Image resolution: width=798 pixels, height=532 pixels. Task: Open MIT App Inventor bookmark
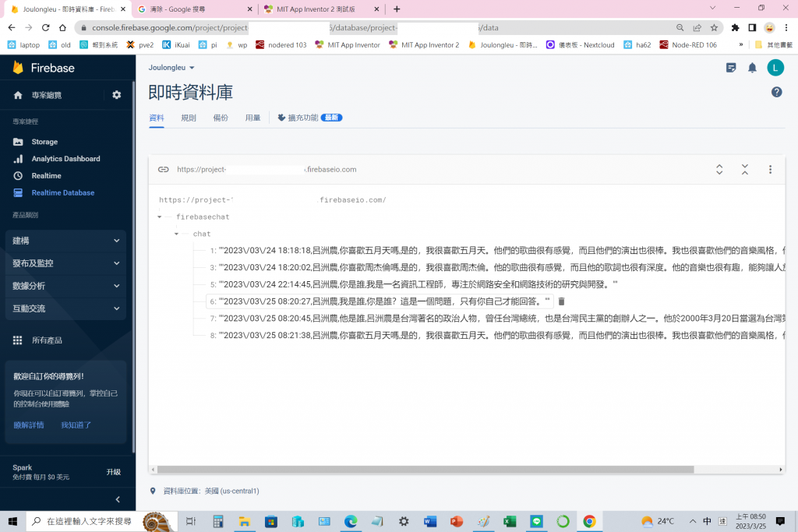(348, 44)
